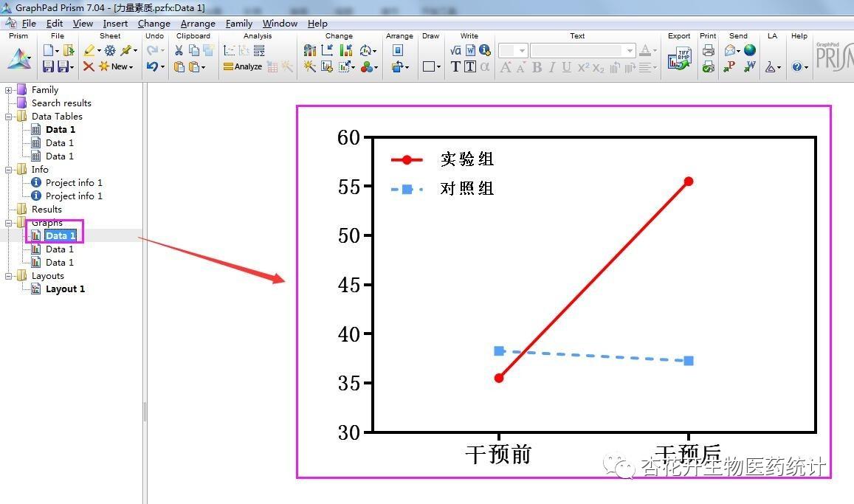Select the Cut scissors icon
This screenshot has height=504, width=854.
pyautogui.click(x=179, y=50)
